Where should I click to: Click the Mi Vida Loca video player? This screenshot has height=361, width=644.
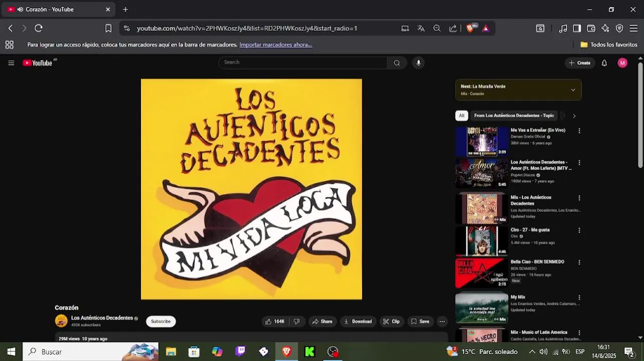pyautogui.click(x=251, y=189)
